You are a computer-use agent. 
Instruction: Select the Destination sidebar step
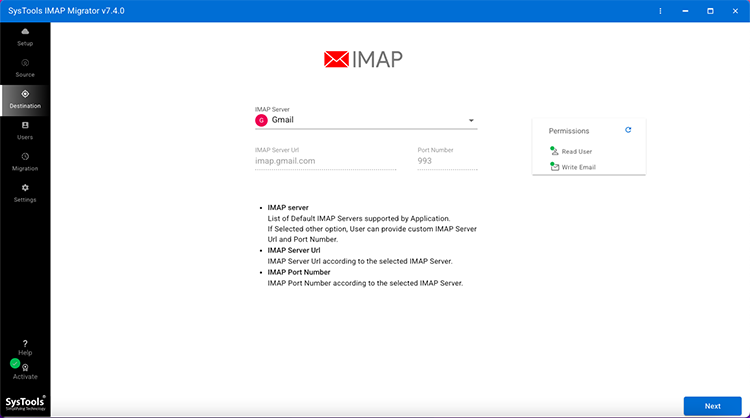point(25,100)
